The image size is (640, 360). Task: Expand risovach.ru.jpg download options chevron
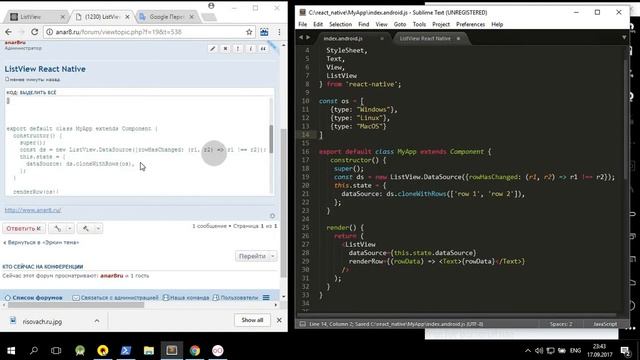(97, 321)
